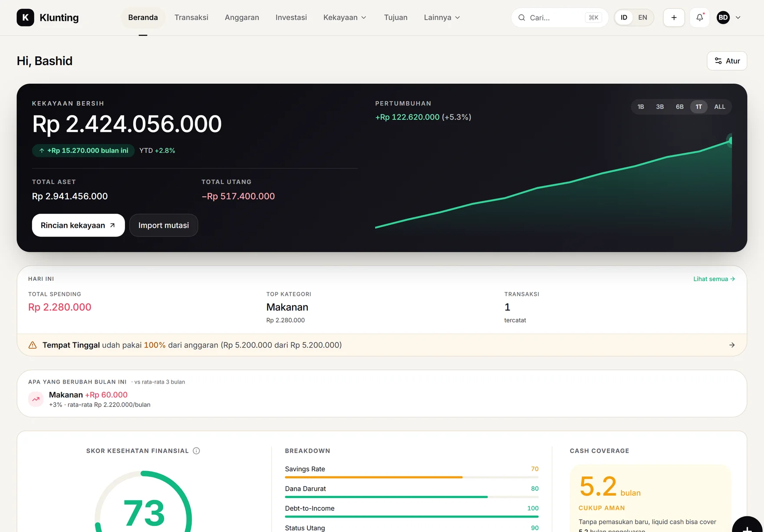Viewport: 764px width, 532px height.
Task: Click the floating plus button at bottom right
Action: click(748, 524)
